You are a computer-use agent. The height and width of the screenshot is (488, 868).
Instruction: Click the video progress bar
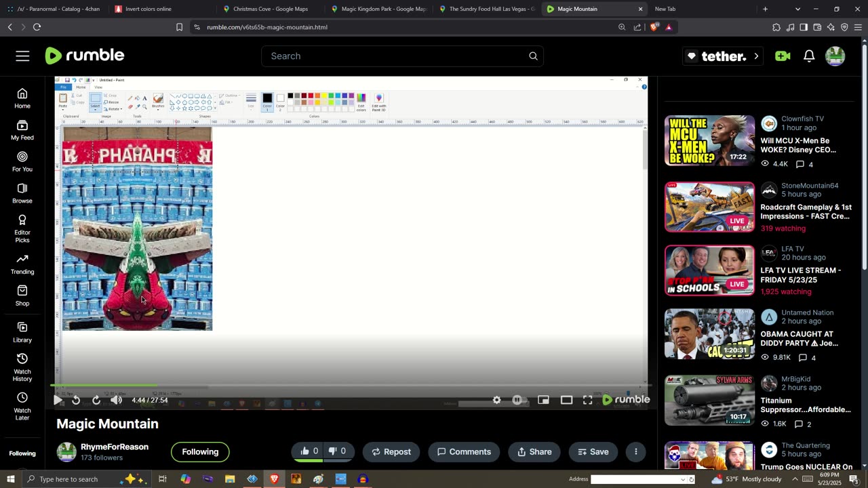tap(351, 386)
